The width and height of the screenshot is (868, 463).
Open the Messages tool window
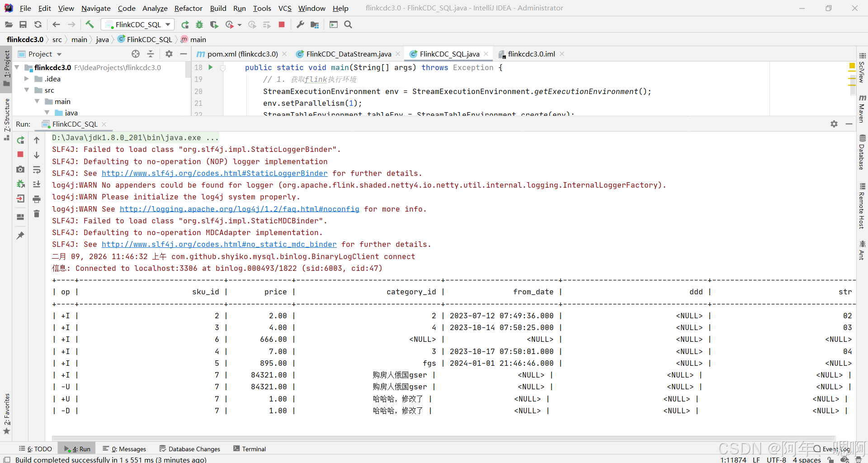point(124,449)
